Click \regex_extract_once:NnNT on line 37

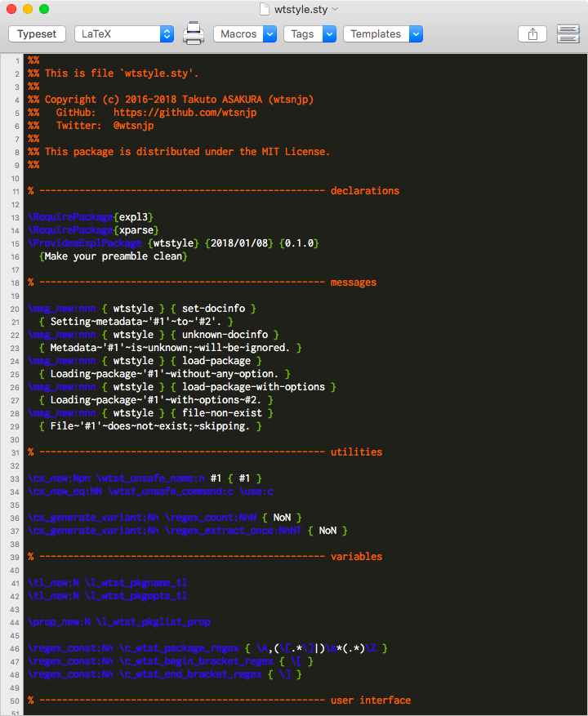(234, 531)
